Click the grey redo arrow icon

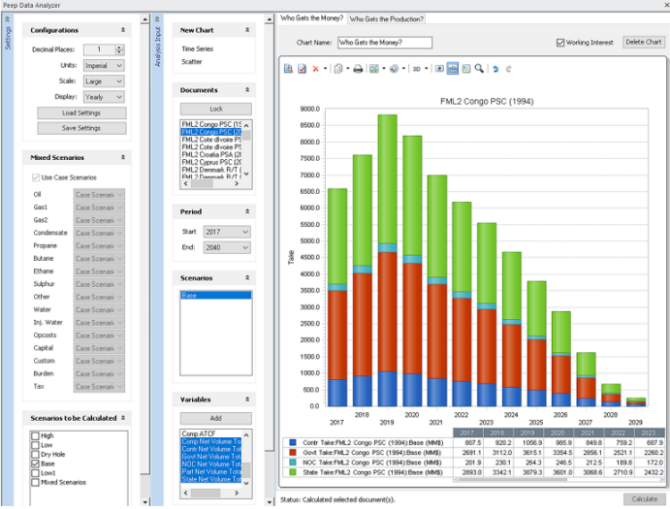click(508, 69)
